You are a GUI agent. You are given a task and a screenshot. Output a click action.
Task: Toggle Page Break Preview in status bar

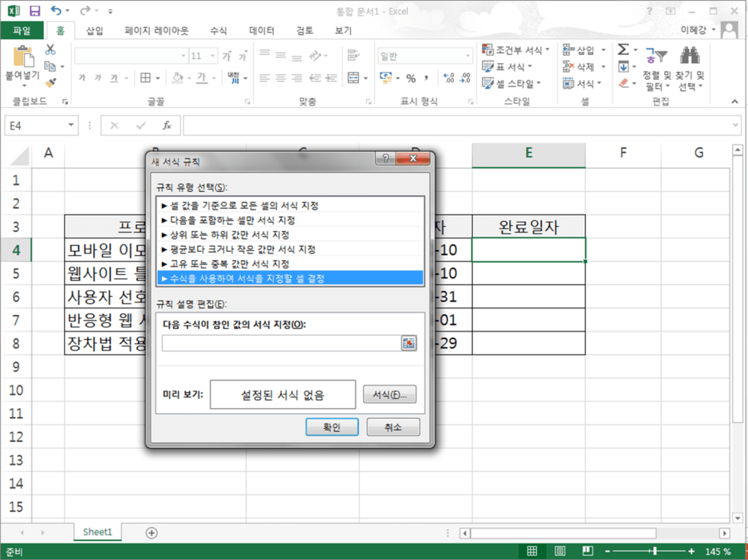click(x=588, y=551)
